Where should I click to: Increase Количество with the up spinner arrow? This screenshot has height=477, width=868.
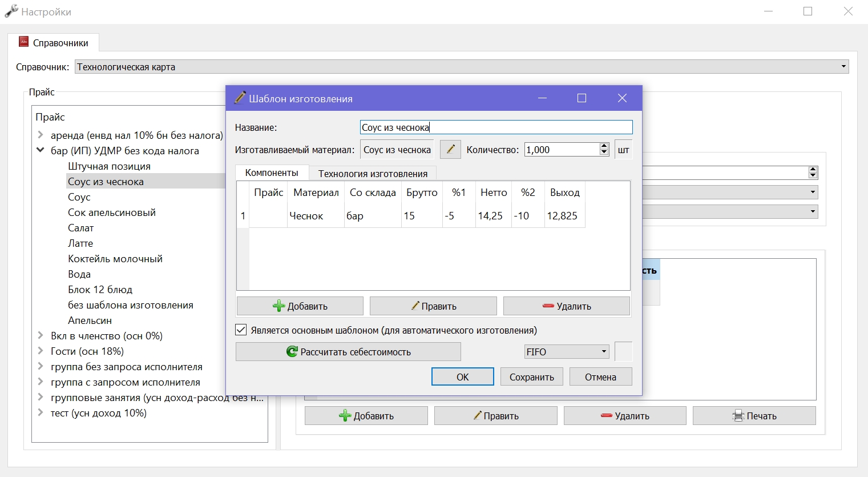[604, 146]
